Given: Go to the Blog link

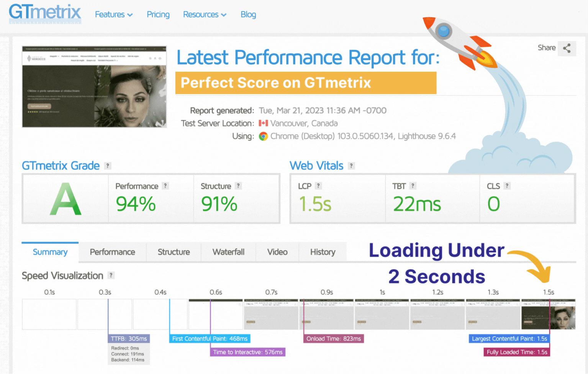Looking at the screenshot, I should [x=248, y=15].
